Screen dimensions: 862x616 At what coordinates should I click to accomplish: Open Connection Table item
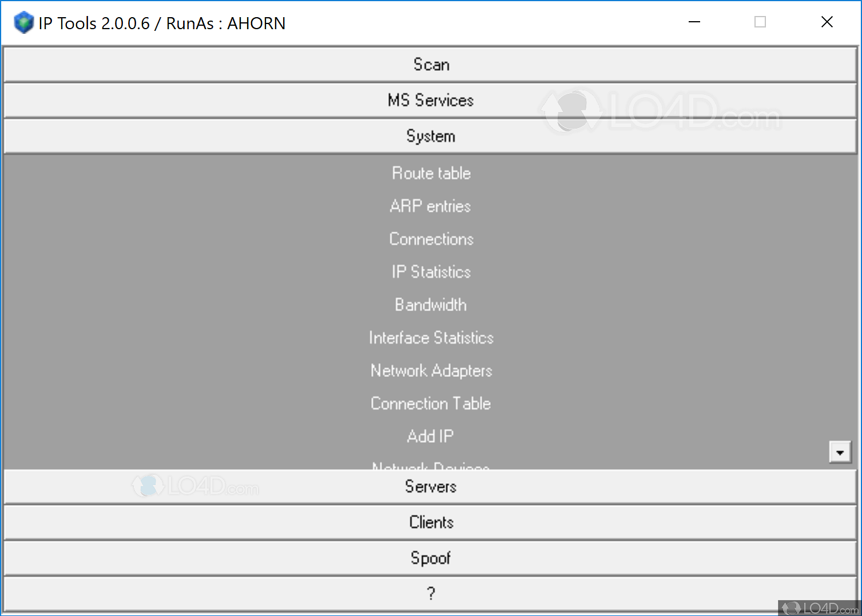431,403
